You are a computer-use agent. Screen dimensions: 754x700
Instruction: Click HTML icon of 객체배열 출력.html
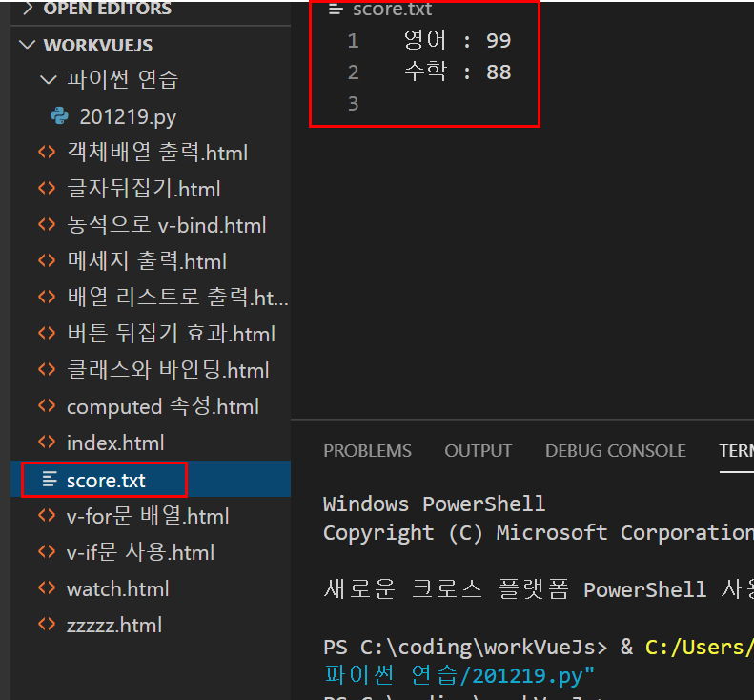[x=47, y=152]
